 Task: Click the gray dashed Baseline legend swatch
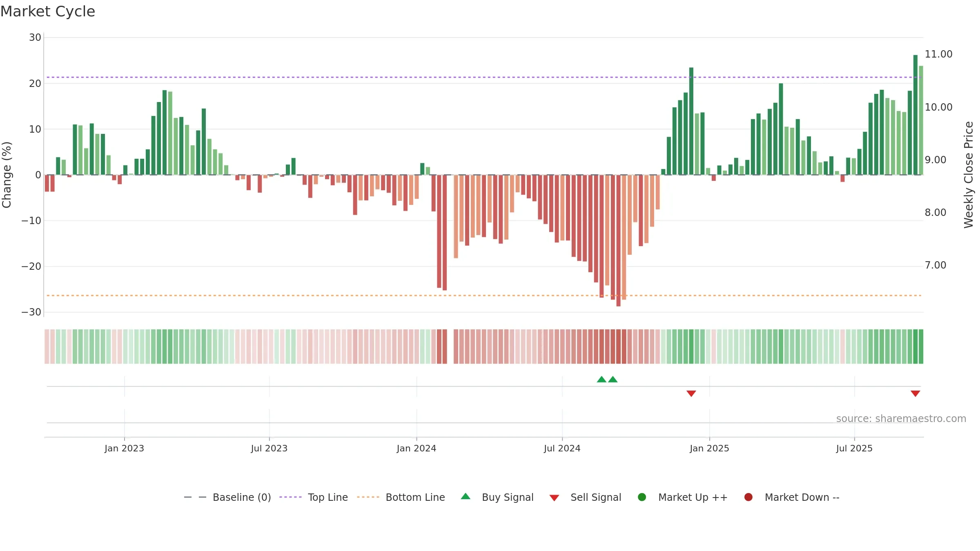[x=195, y=497]
